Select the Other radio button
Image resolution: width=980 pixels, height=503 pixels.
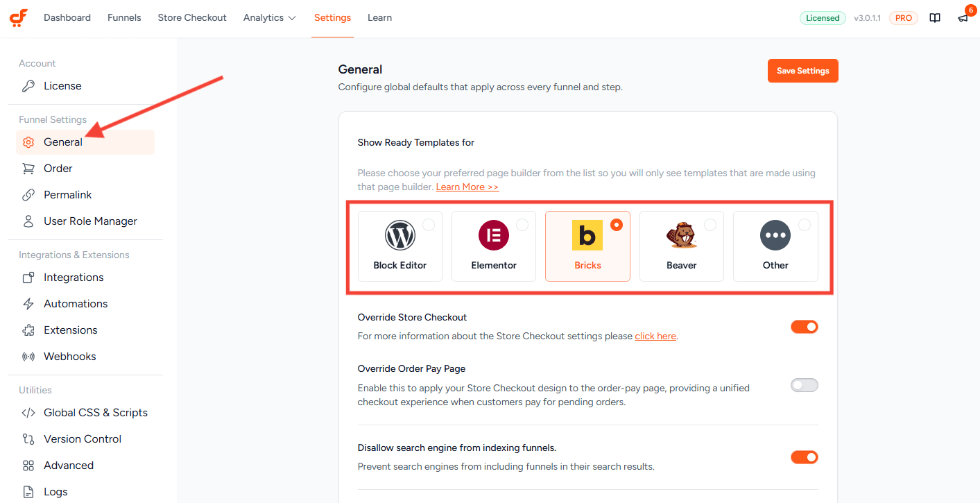pos(805,225)
